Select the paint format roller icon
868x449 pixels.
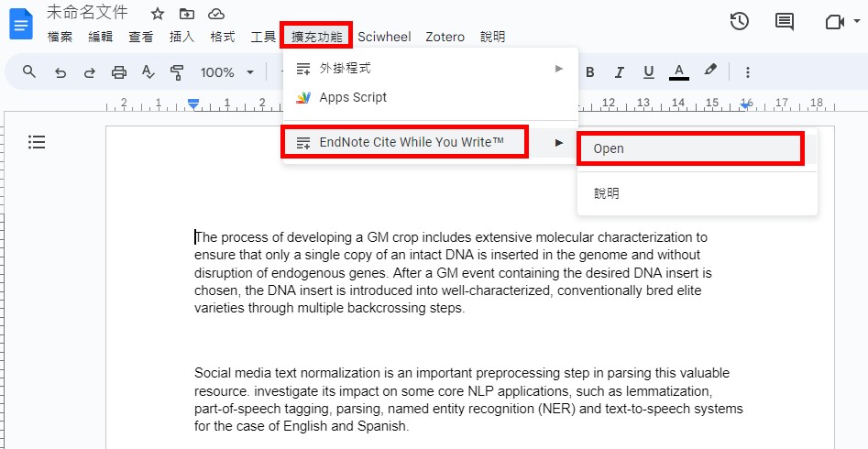[177, 72]
